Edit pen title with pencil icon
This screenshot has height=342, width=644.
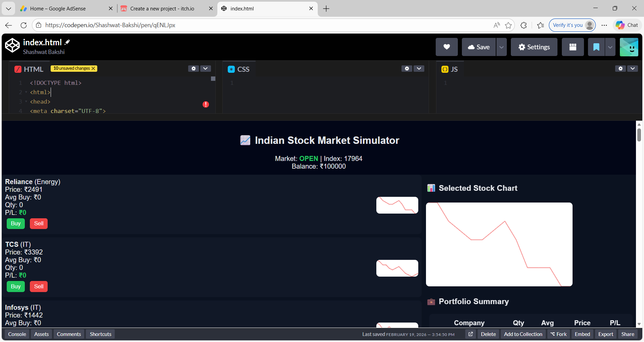tap(67, 42)
